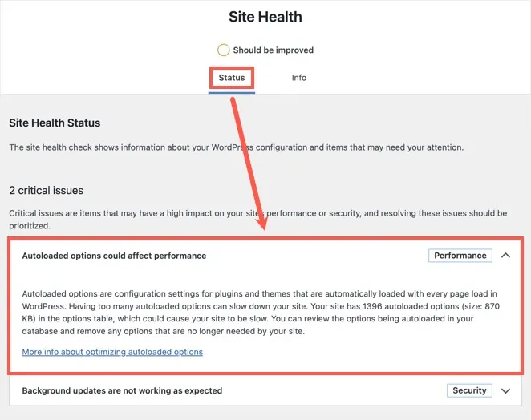Click the 2 critical issues heading
The width and height of the screenshot is (531, 420).
[x=47, y=191]
